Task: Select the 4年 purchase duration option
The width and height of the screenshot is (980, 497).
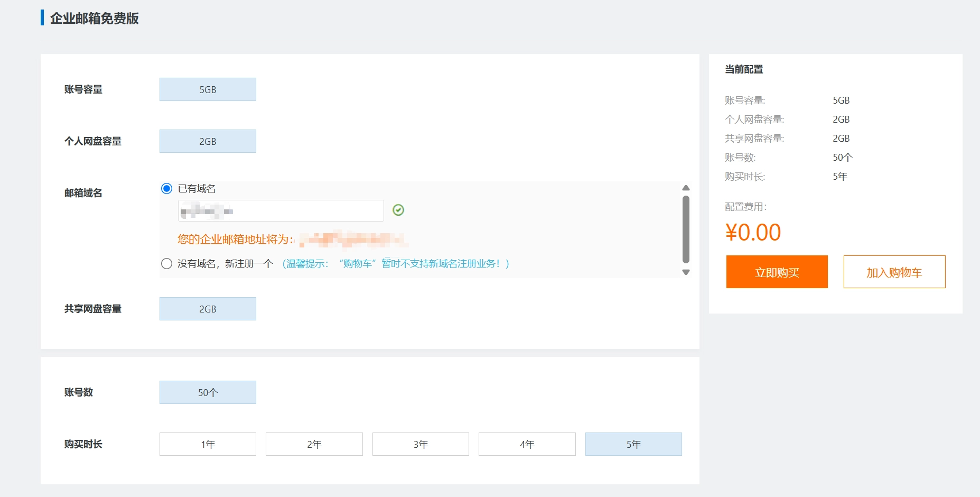Action: click(527, 444)
